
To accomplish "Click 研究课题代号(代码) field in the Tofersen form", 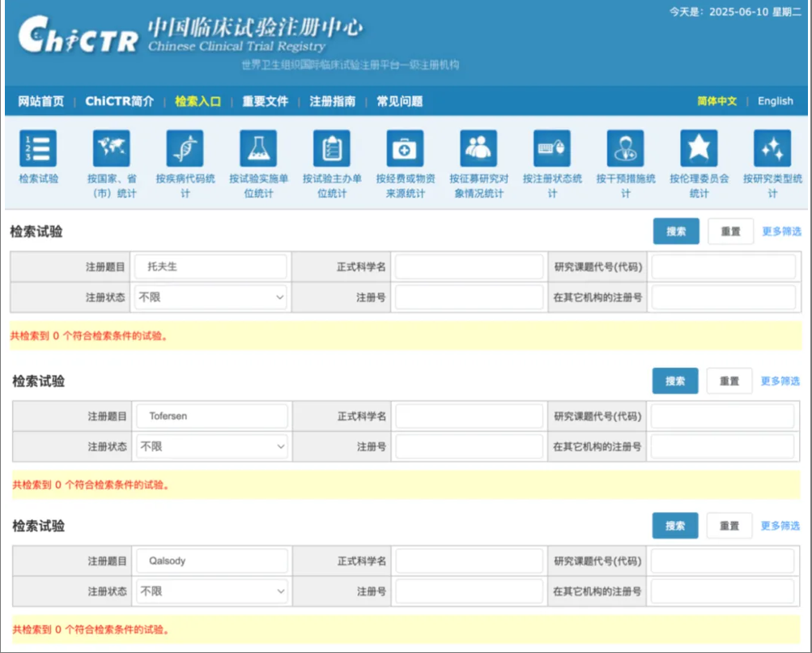I will coord(722,416).
